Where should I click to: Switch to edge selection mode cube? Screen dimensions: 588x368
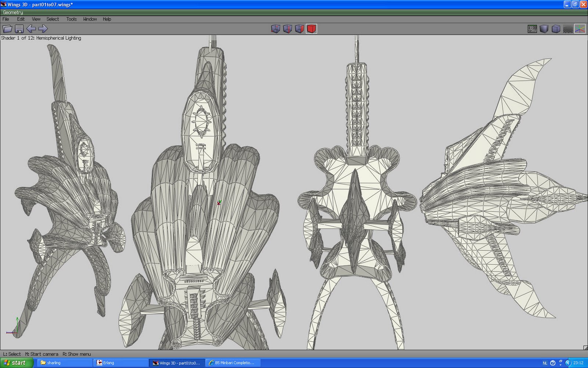click(x=287, y=29)
